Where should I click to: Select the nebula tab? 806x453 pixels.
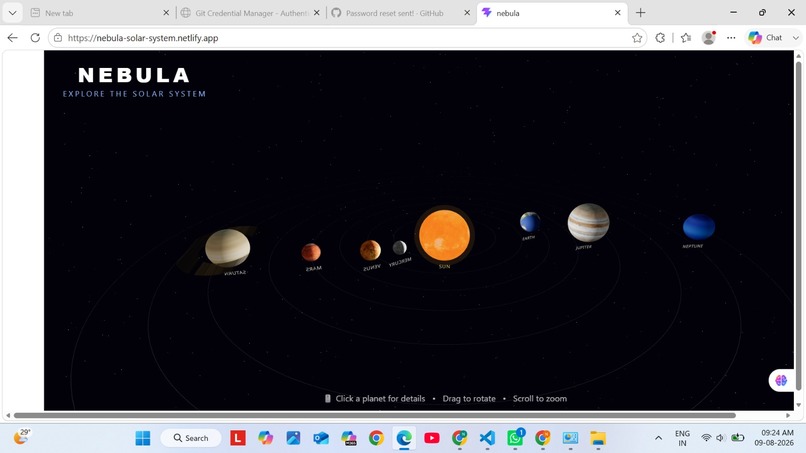click(552, 13)
